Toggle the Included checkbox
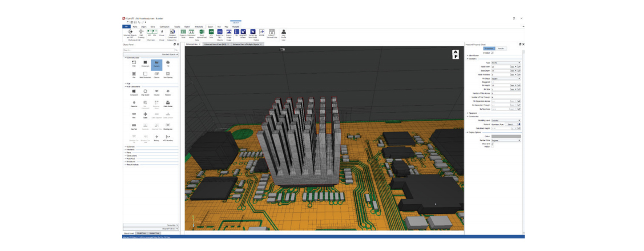Screen dimensions: 644x251 [493, 53]
